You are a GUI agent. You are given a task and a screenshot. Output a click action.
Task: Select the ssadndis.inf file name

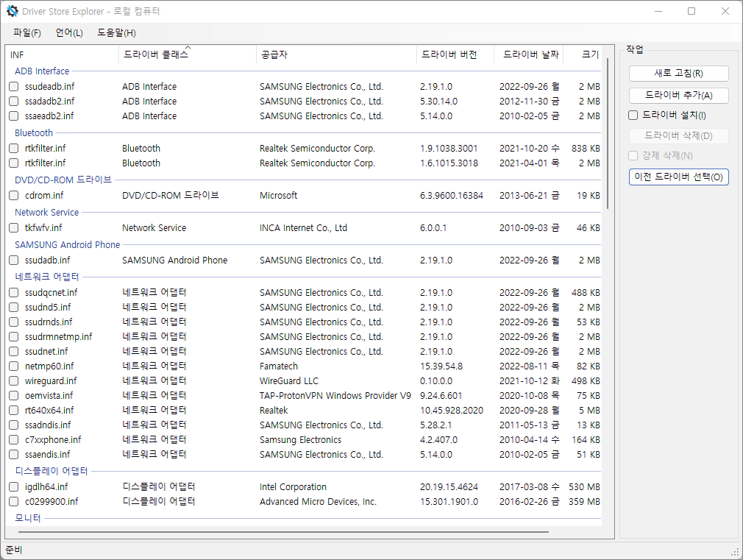point(47,425)
